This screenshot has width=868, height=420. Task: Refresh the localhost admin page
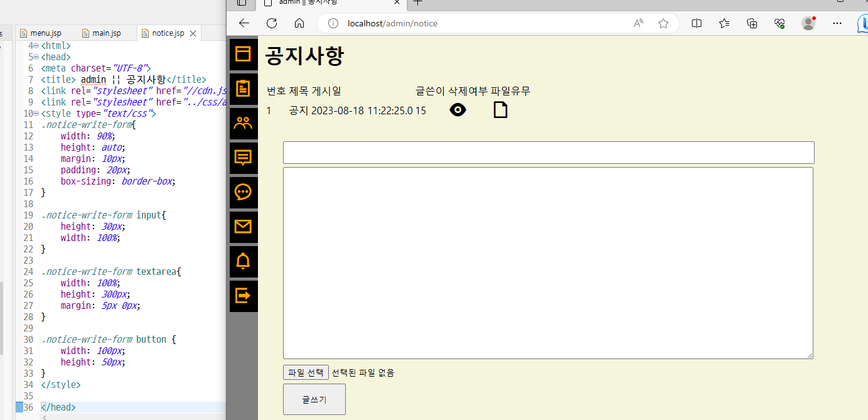click(x=272, y=23)
